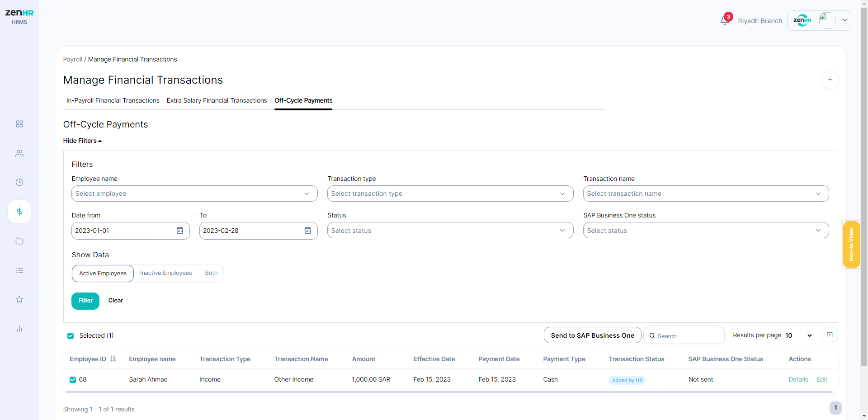Expand the user profile menu chevron

tap(845, 20)
